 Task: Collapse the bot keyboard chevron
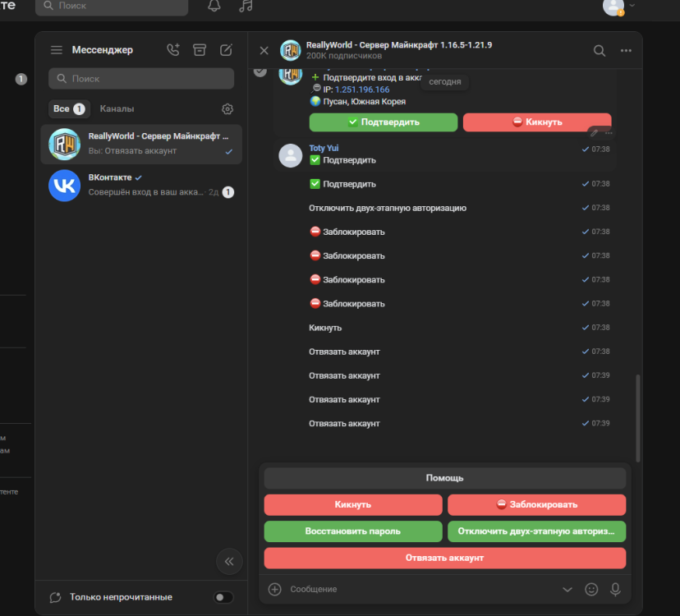[567, 589]
